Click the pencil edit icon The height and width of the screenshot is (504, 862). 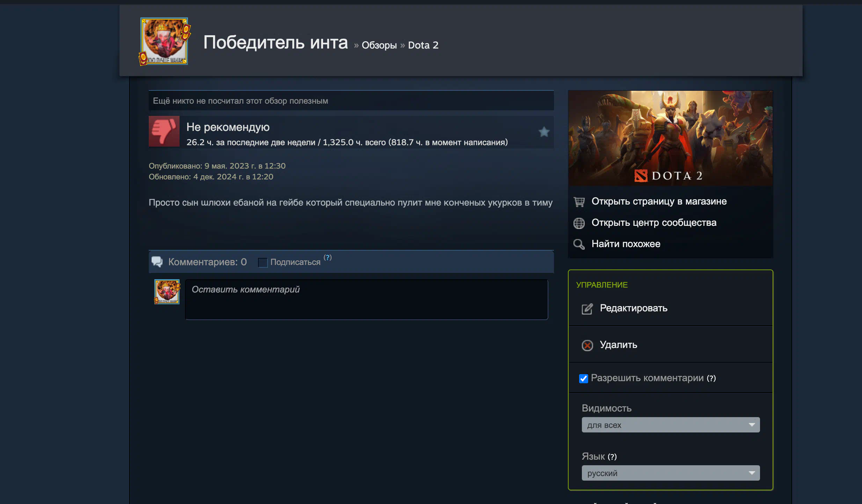click(x=587, y=309)
